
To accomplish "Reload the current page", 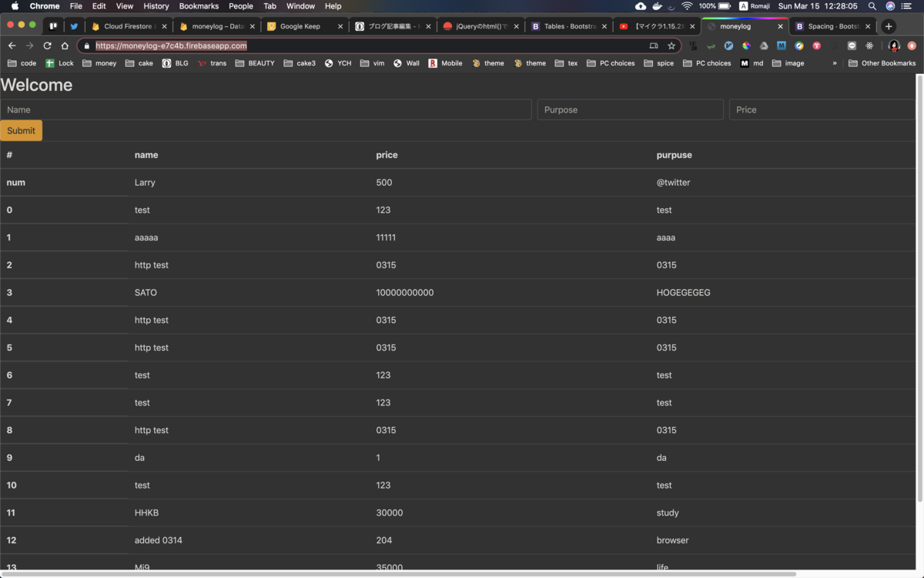I will [x=47, y=45].
